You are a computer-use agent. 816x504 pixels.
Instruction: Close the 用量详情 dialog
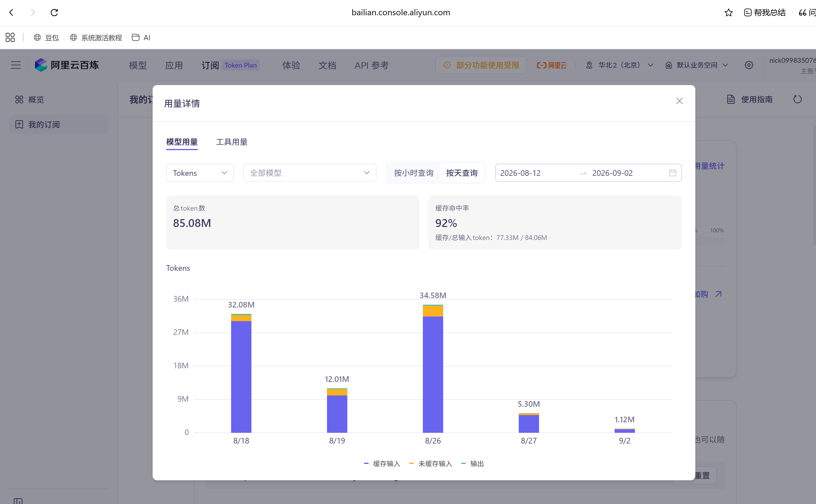[679, 101]
